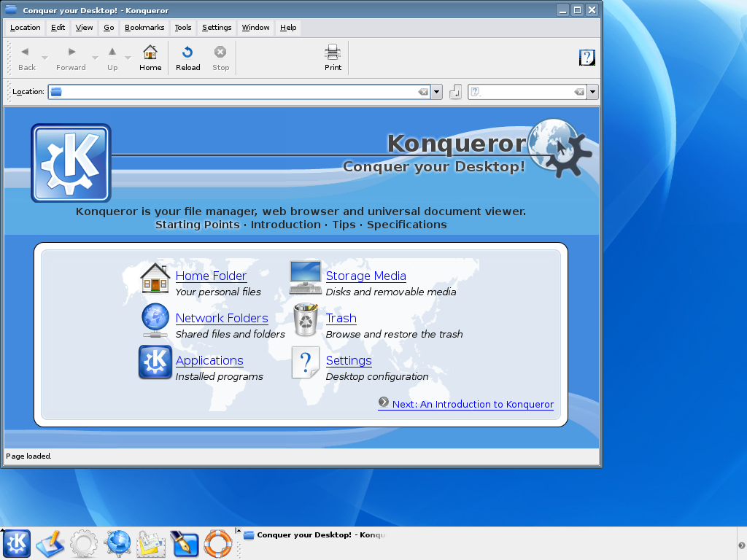Open the Network Folders link
747x560 pixels.
(x=222, y=318)
